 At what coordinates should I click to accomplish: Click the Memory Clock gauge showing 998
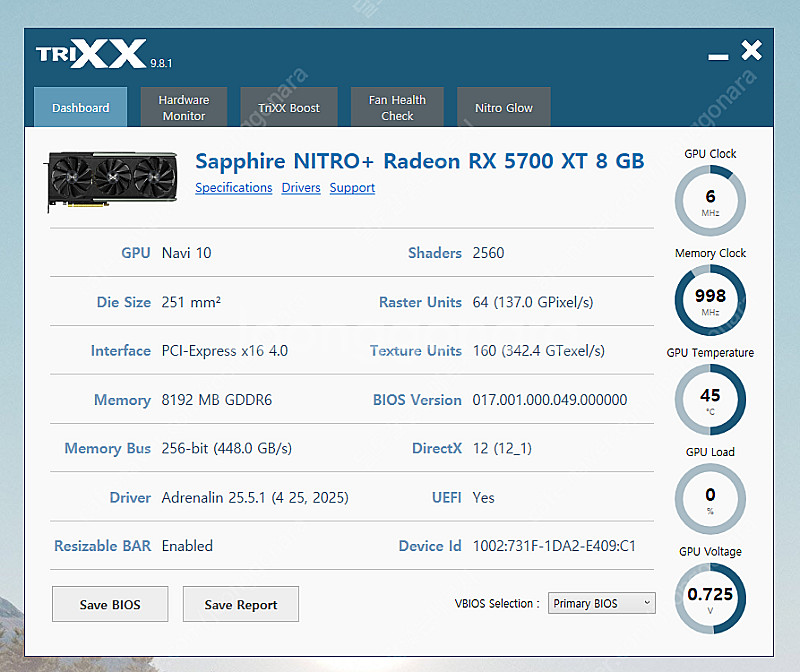point(710,300)
